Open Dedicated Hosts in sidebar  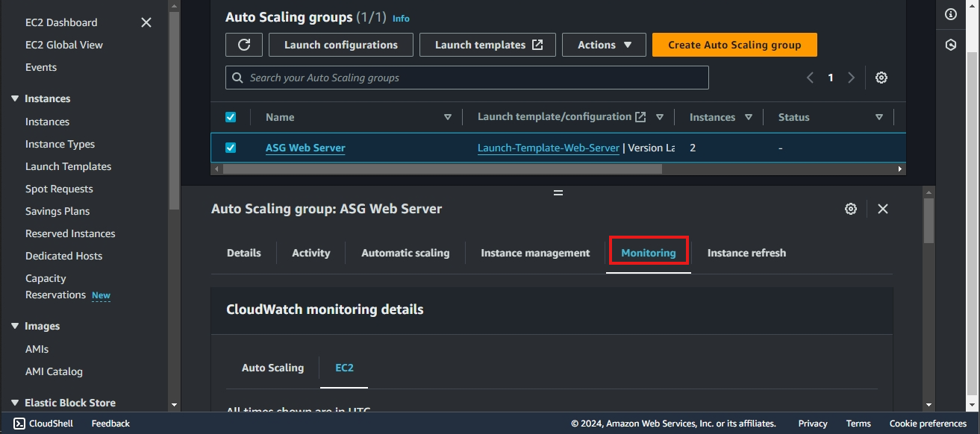(x=64, y=256)
